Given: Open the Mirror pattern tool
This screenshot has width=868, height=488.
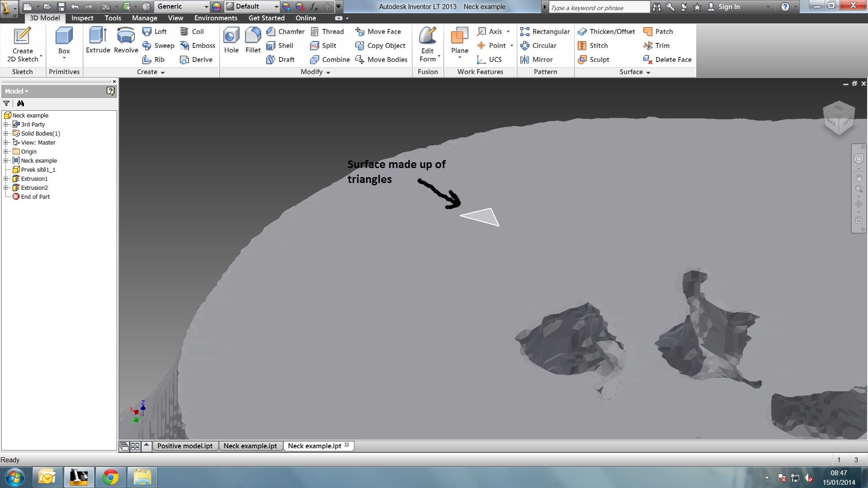Looking at the screenshot, I should [x=538, y=59].
